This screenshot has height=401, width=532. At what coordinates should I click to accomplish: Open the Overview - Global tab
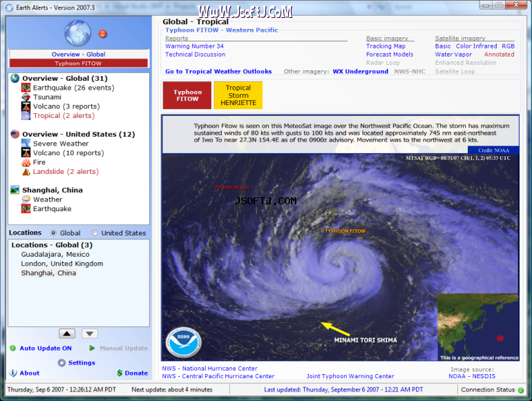tap(78, 55)
